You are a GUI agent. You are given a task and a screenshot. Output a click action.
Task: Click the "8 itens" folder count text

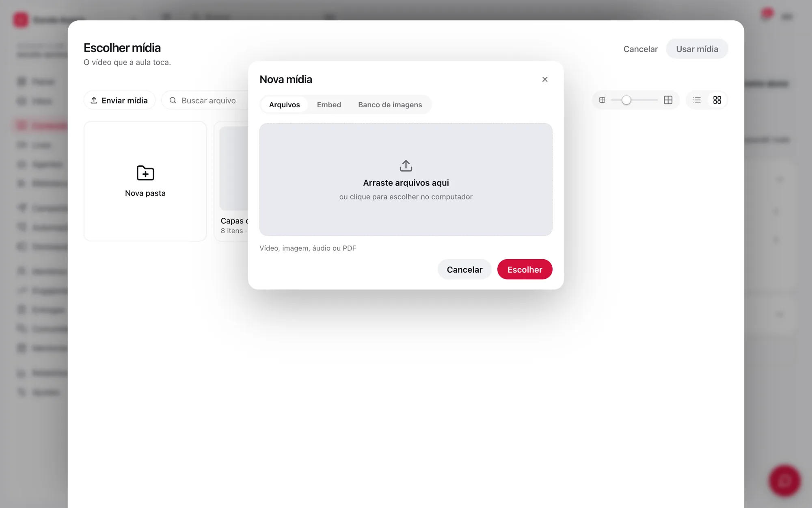(232, 231)
